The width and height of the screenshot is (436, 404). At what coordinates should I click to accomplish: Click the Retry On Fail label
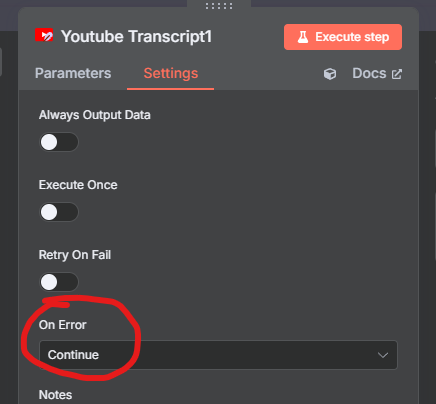point(75,255)
